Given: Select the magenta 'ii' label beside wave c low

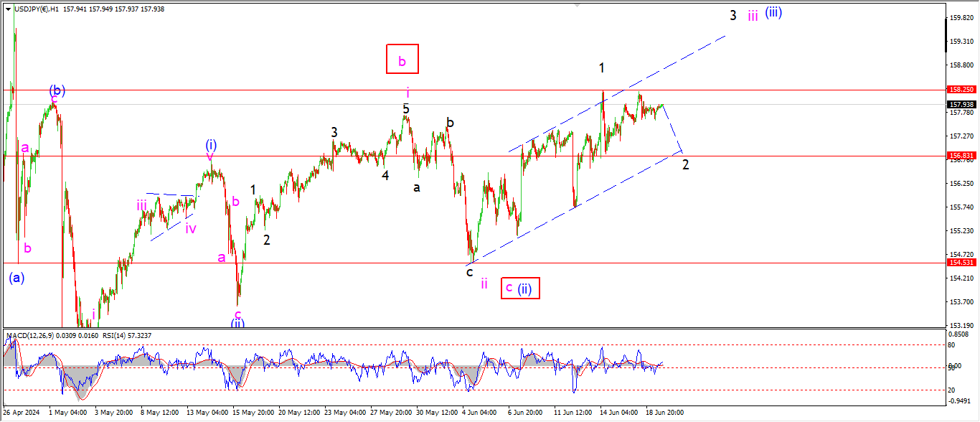Looking at the screenshot, I should [484, 284].
